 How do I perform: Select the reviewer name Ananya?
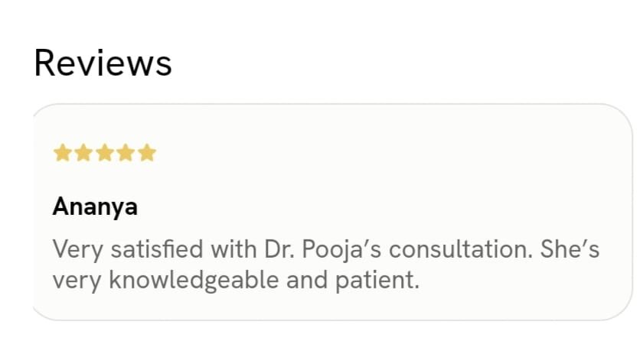coord(95,206)
